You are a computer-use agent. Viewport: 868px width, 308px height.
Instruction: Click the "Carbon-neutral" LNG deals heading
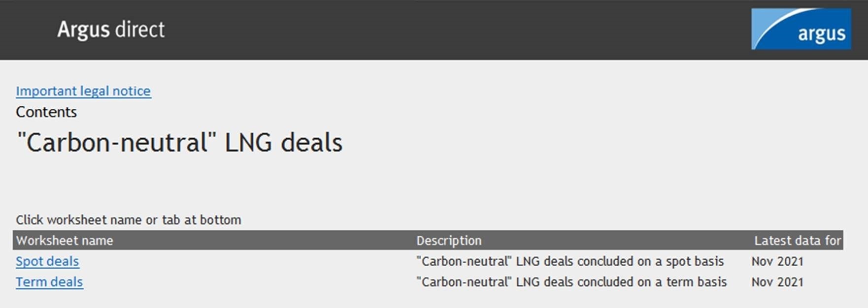point(179,143)
